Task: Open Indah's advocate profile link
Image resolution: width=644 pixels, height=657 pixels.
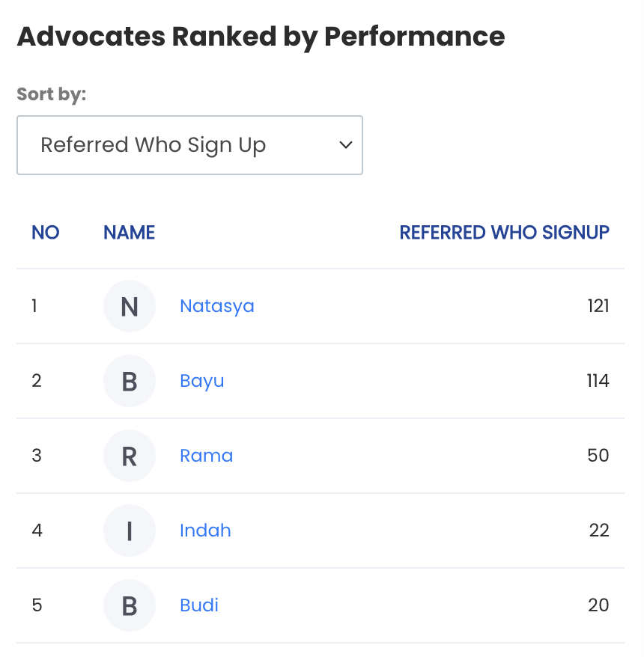Action: coord(205,531)
